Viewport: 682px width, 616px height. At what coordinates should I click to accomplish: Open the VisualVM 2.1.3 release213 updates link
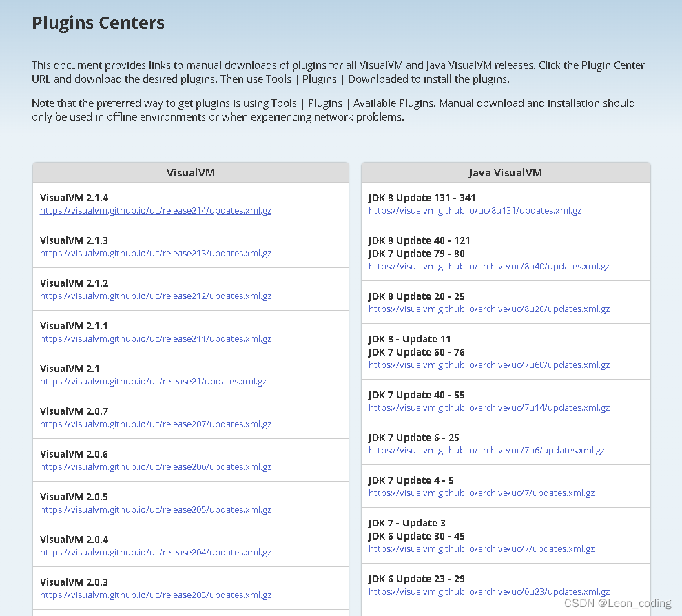tap(156, 253)
